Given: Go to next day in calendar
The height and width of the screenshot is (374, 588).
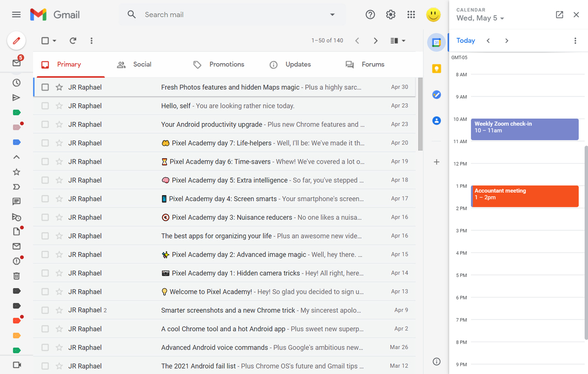Looking at the screenshot, I should [x=507, y=41].
